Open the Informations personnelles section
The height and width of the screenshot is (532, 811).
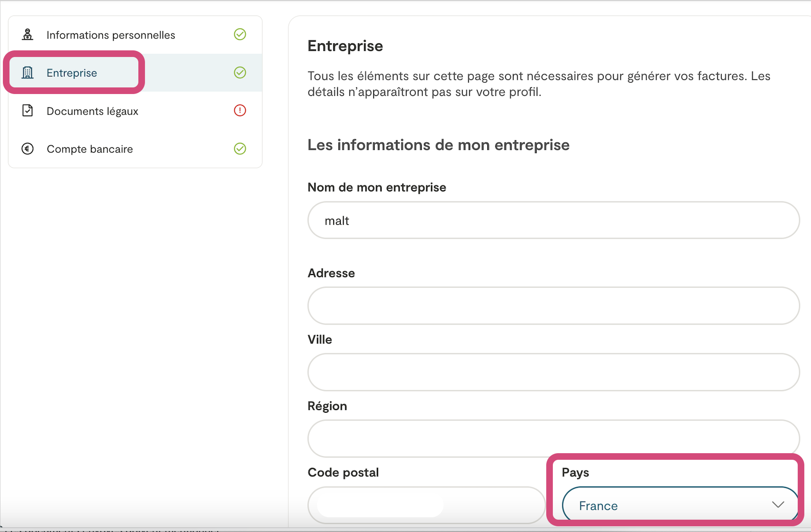click(111, 35)
